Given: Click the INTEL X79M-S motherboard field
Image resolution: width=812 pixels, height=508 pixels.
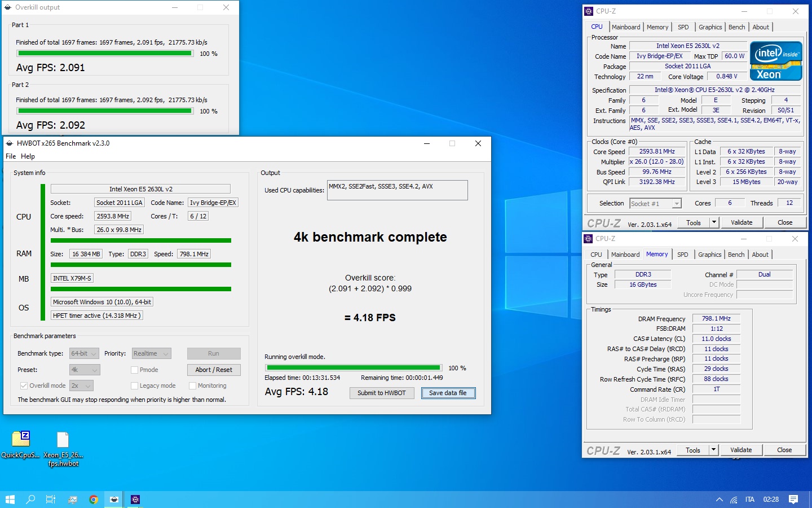Looking at the screenshot, I should tap(72, 278).
